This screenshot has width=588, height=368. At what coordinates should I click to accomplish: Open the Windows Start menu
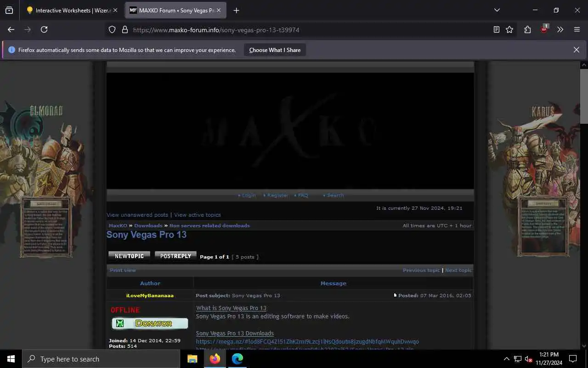11,359
